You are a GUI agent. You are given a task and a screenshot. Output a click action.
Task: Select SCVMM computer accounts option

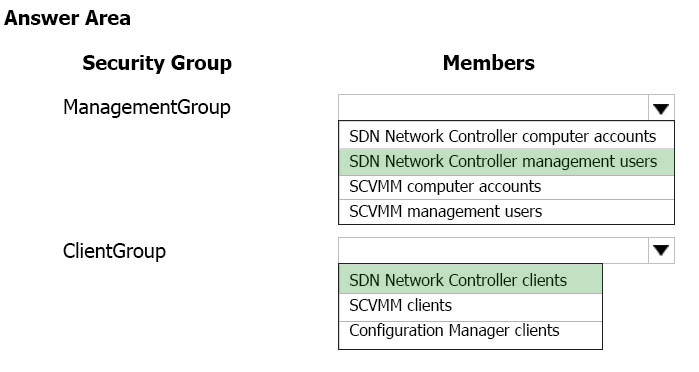point(506,187)
